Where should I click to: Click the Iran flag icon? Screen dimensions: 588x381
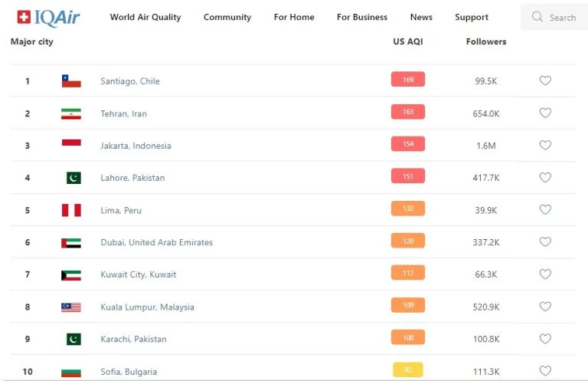point(71,113)
